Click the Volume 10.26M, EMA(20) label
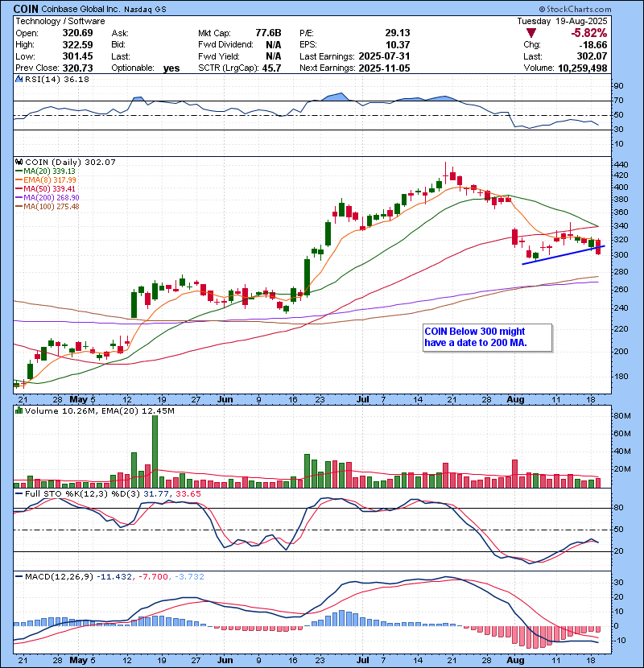 coord(99,411)
